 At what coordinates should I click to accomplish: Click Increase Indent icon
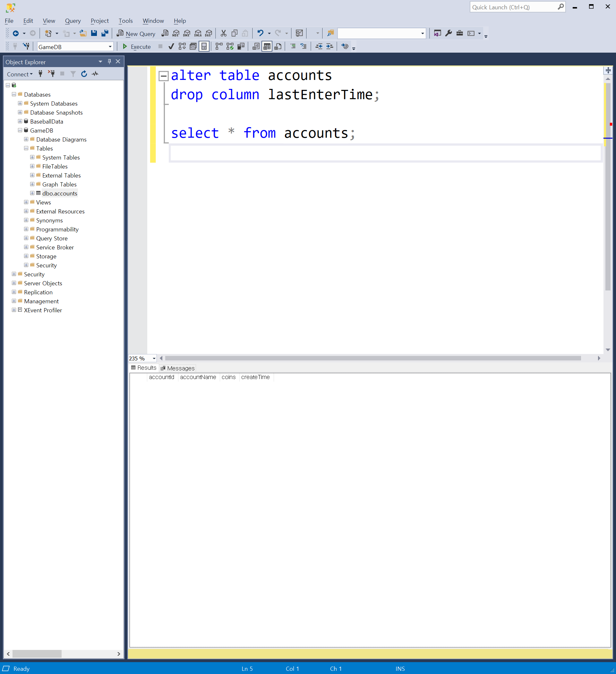click(329, 47)
